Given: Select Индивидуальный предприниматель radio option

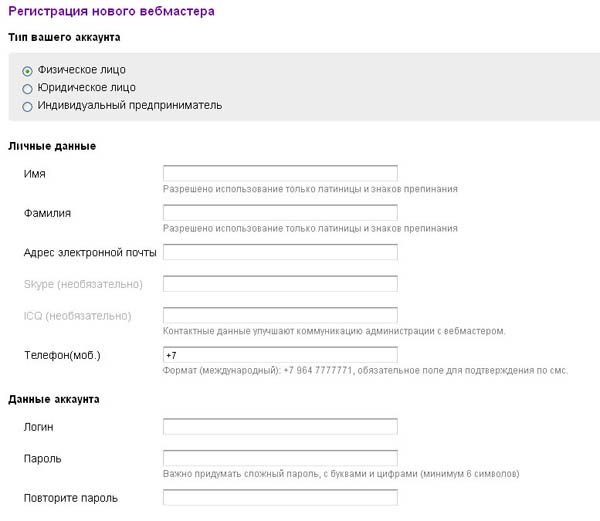Looking at the screenshot, I should [27, 106].
